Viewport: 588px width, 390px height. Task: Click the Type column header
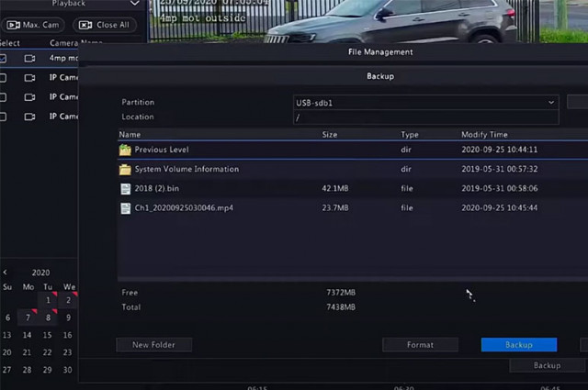(x=410, y=135)
